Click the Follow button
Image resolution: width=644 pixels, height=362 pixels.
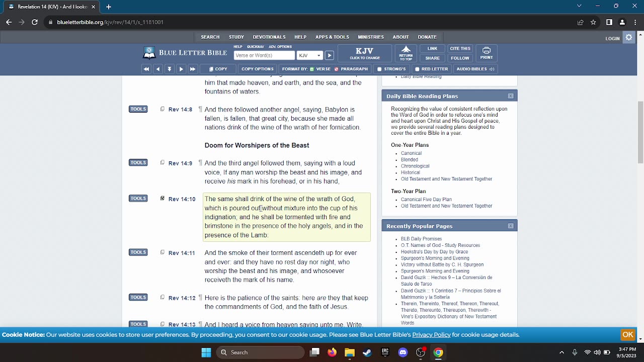tap(460, 58)
